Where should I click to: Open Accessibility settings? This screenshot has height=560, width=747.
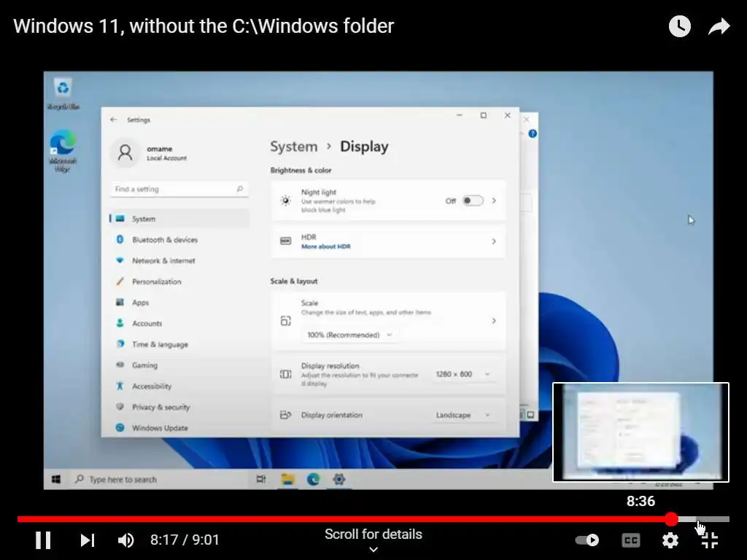179,386
